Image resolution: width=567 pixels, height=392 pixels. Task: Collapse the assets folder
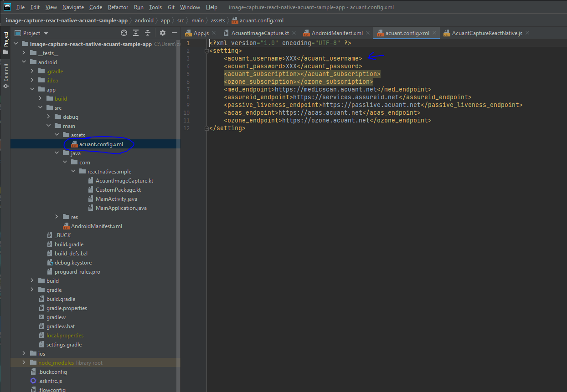click(57, 135)
